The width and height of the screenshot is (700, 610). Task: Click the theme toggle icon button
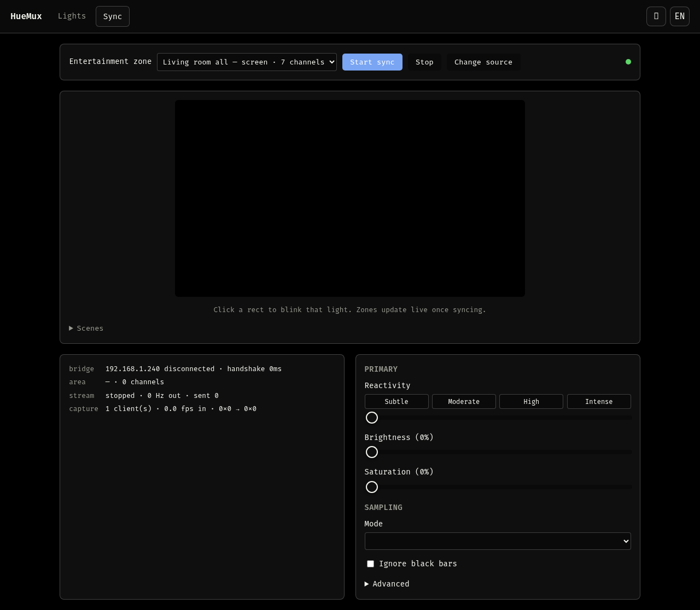tap(656, 16)
